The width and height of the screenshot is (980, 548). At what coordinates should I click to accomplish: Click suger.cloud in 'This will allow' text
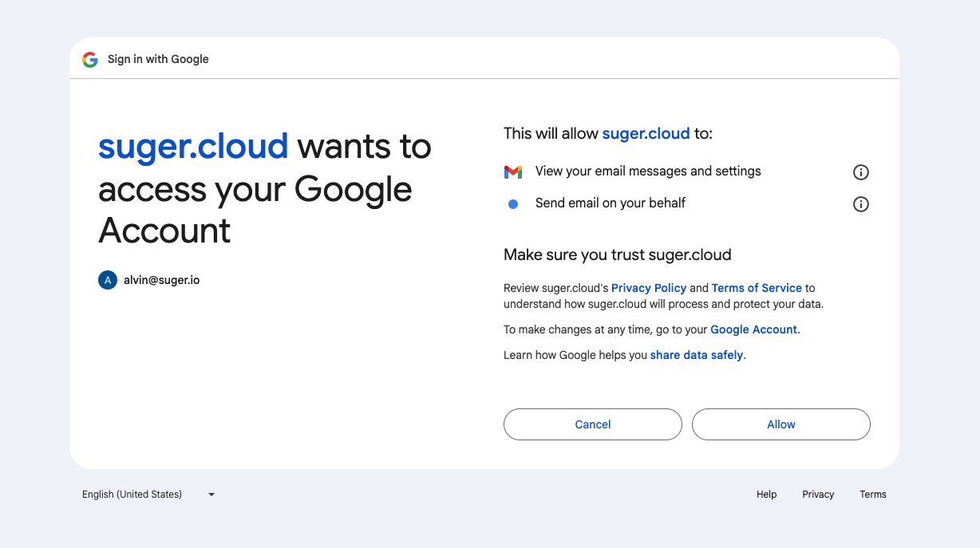pyautogui.click(x=646, y=133)
